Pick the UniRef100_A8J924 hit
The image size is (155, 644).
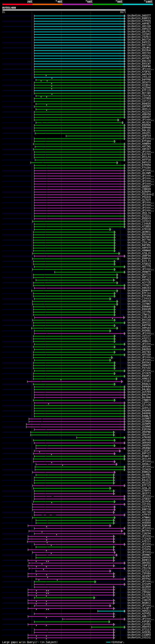point(139,122)
